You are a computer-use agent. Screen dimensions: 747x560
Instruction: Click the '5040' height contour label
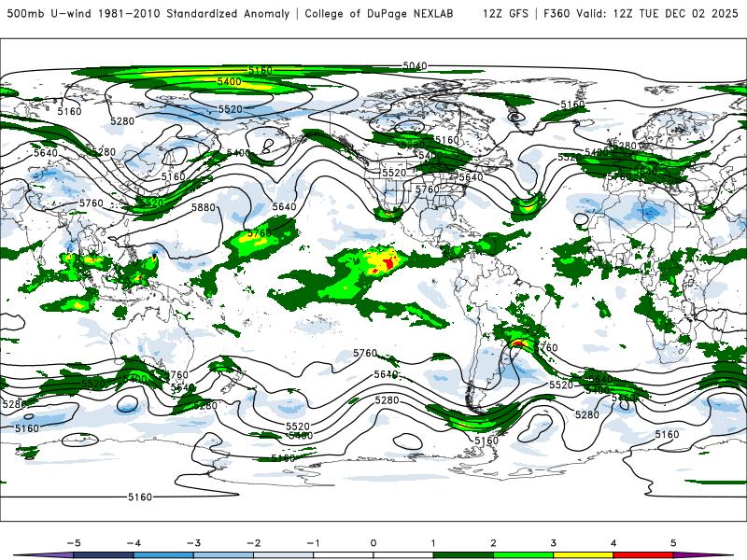pyautogui.click(x=415, y=65)
